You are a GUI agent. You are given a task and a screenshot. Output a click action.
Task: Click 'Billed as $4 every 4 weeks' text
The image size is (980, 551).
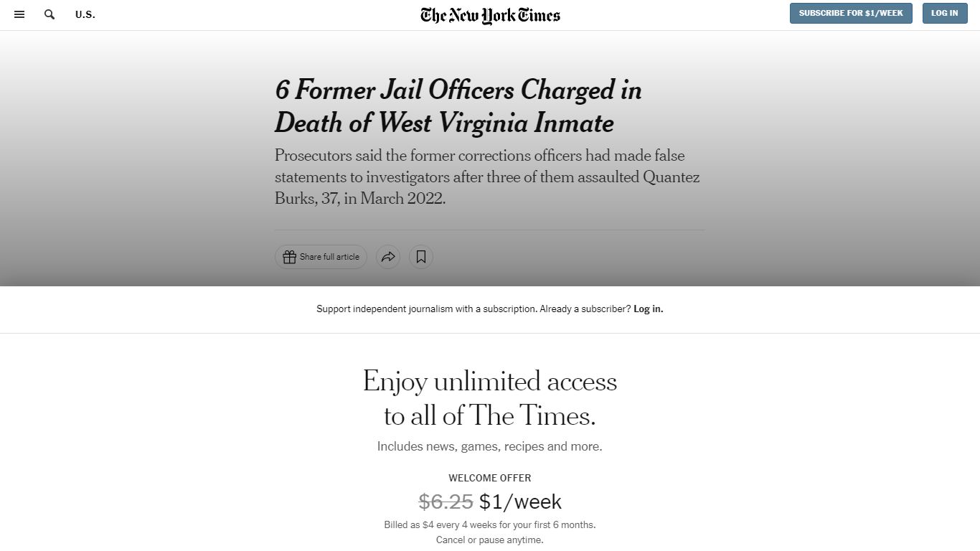[x=490, y=525]
